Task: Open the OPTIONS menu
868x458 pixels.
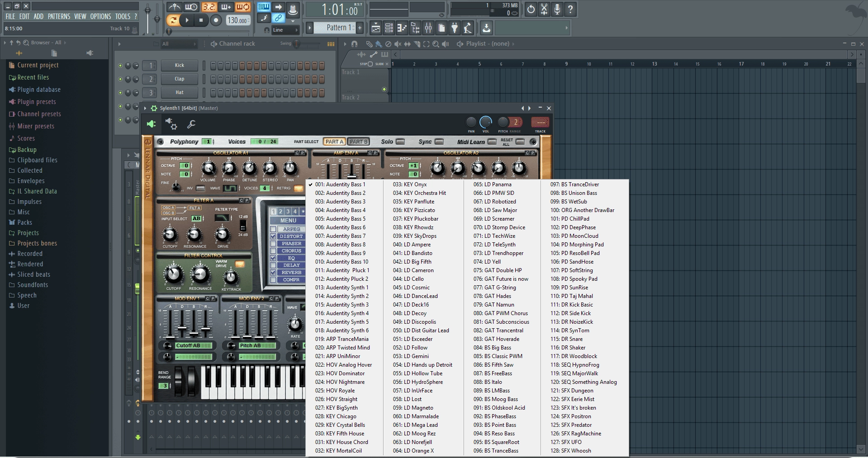Action: click(100, 16)
